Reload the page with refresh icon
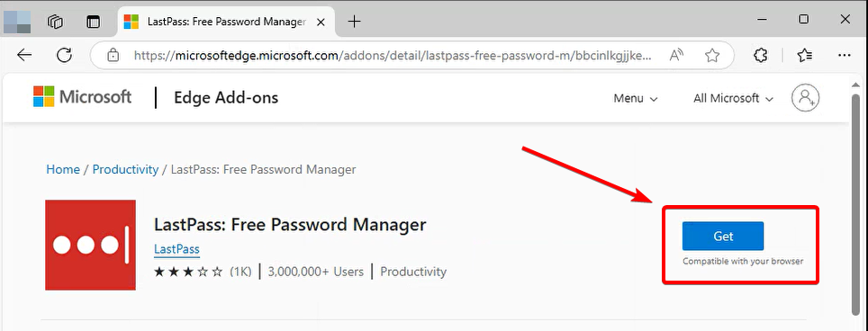 click(x=65, y=55)
